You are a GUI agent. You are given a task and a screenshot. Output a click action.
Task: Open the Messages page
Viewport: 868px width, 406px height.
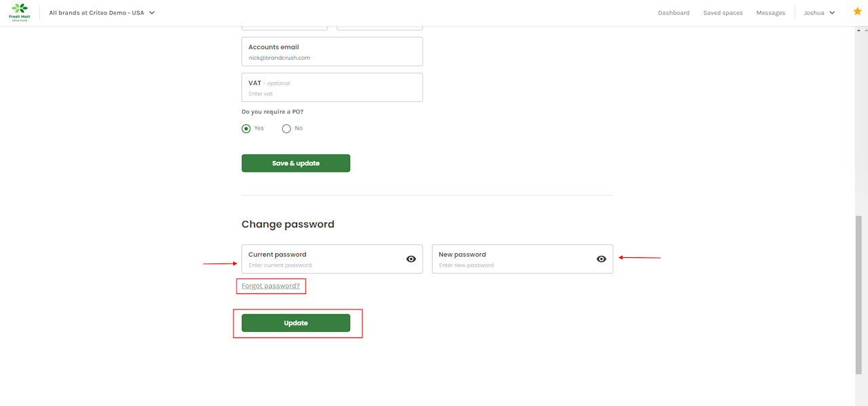tap(770, 13)
